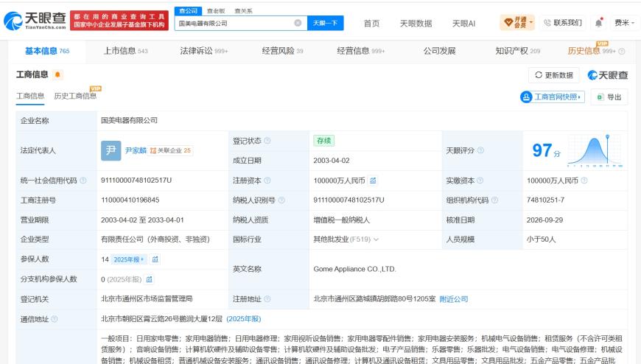Click 联系我们 contact button

[x=563, y=23]
